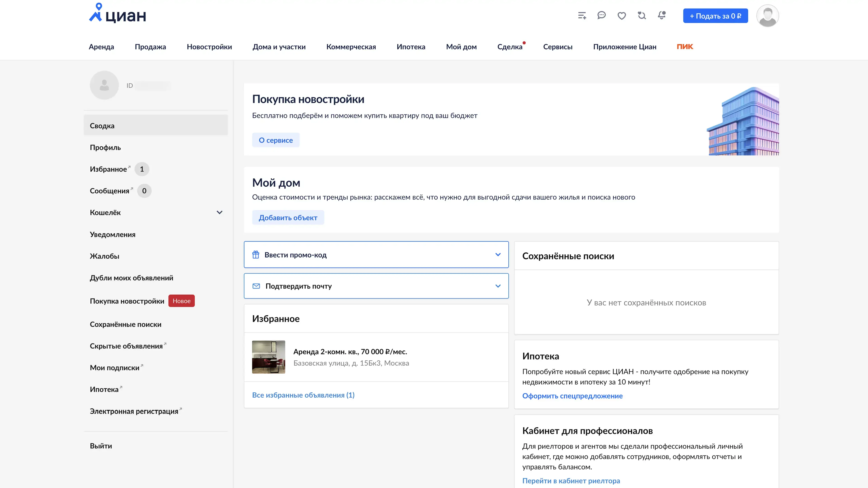Follow the Перейти в кабинет риелтора link
Image resolution: width=868 pixels, height=488 pixels.
571,481
